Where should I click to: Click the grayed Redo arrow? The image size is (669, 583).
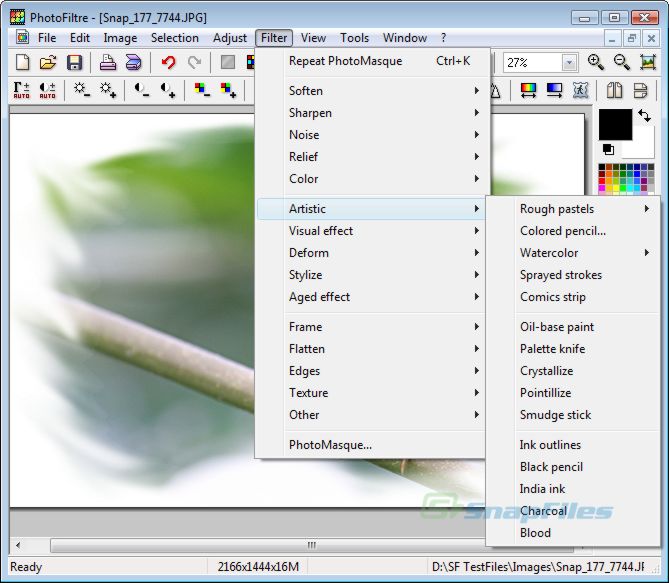coord(195,62)
